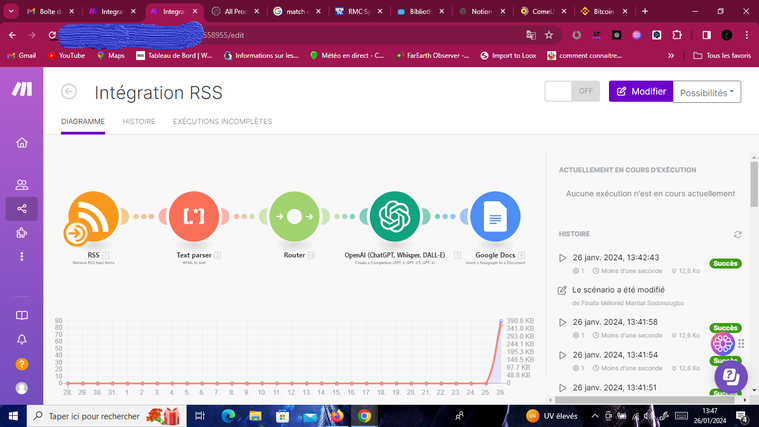Open Microsoft Edge from taskbar

click(x=228, y=416)
